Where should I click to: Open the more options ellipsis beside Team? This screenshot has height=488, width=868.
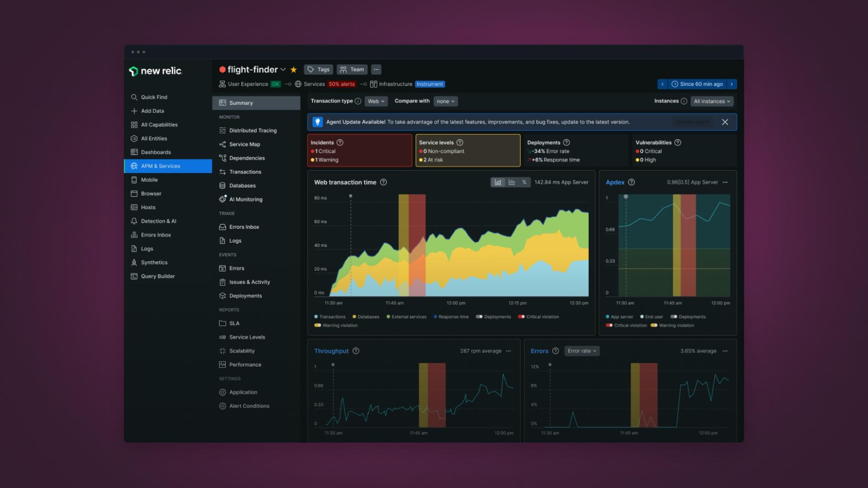(376, 70)
